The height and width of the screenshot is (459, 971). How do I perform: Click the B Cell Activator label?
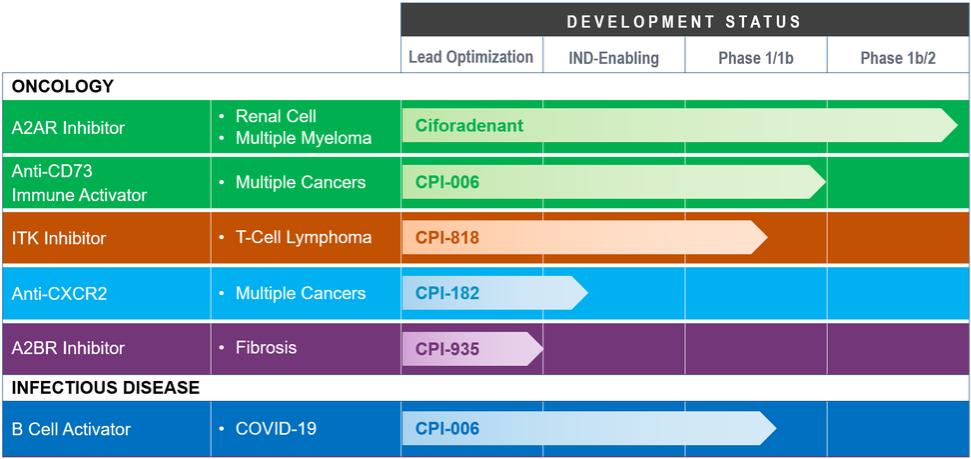coord(71,429)
